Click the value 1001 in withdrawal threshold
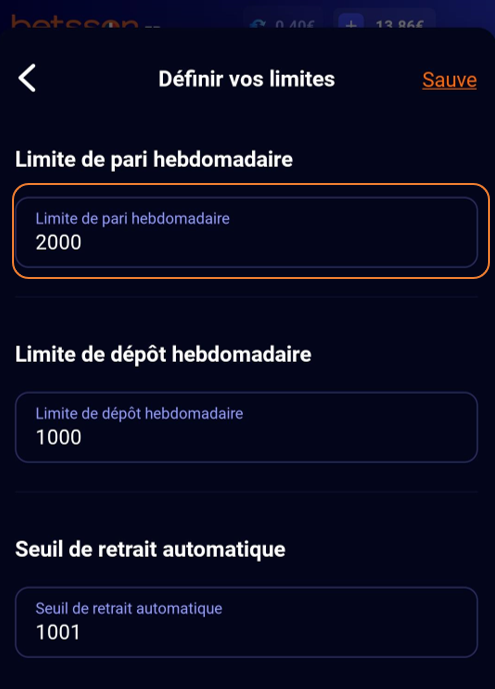The width and height of the screenshot is (495, 689). tap(58, 632)
